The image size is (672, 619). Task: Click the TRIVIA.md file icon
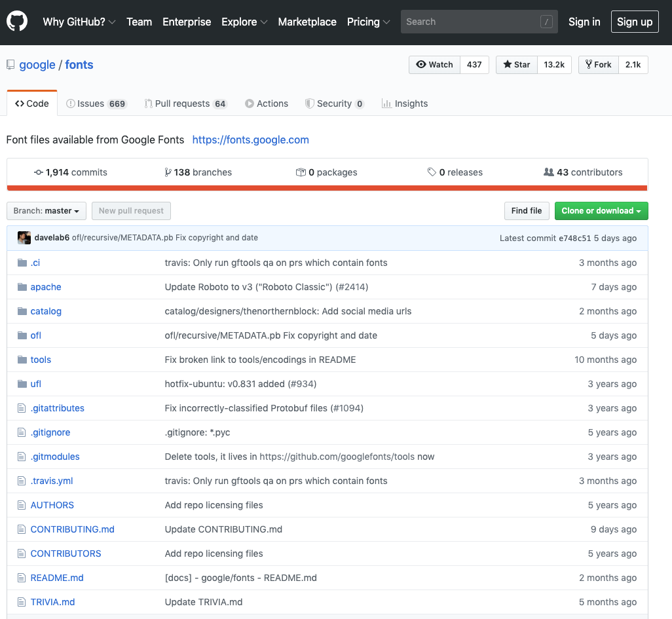[x=22, y=602]
